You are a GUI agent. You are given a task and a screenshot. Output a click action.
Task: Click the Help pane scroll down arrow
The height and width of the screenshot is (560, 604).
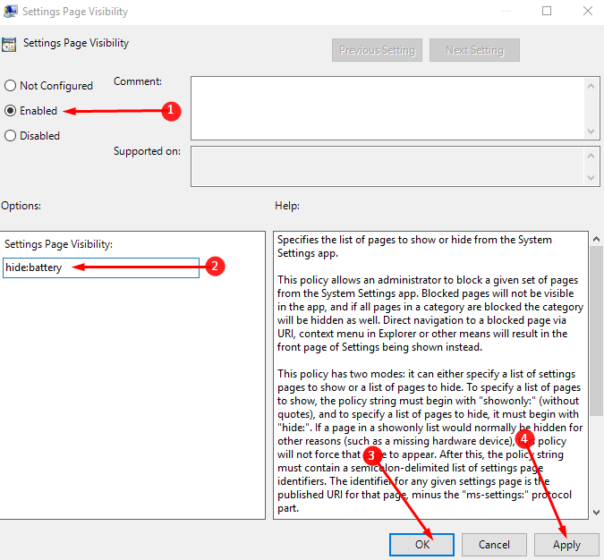[x=596, y=512]
